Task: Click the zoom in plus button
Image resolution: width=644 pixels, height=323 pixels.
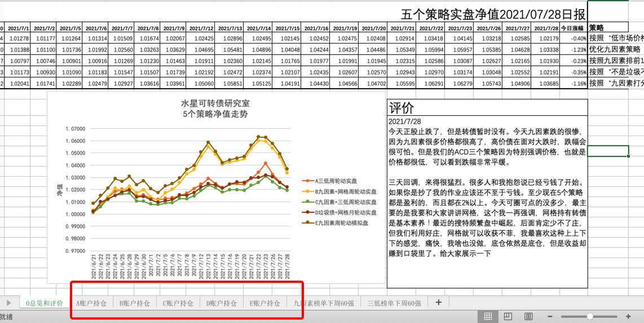Action: 628,316
